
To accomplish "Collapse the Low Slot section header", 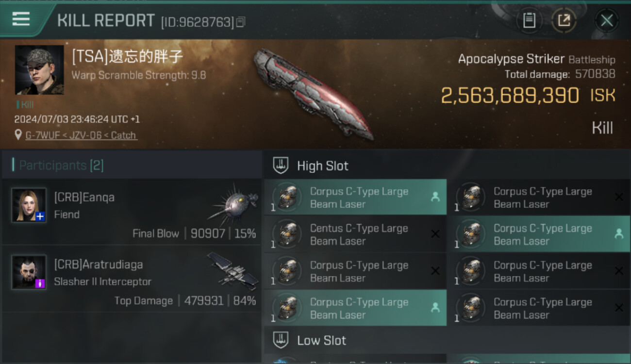I will coord(447,340).
